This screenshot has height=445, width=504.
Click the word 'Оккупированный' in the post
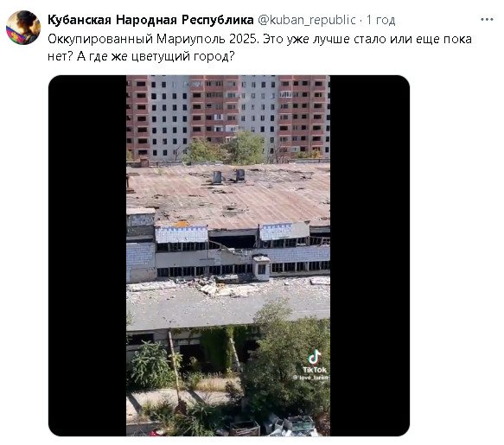(x=100, y=39)
